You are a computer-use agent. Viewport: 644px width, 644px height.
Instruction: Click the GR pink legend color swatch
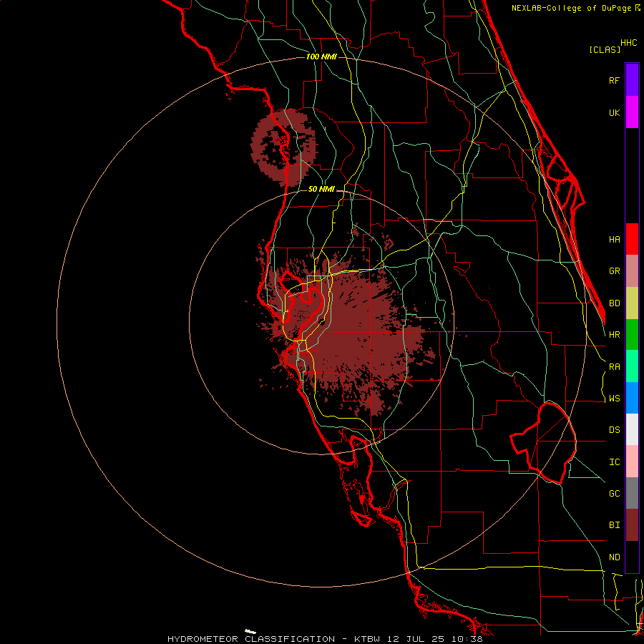pyautogui.click(x=632, y=271)
